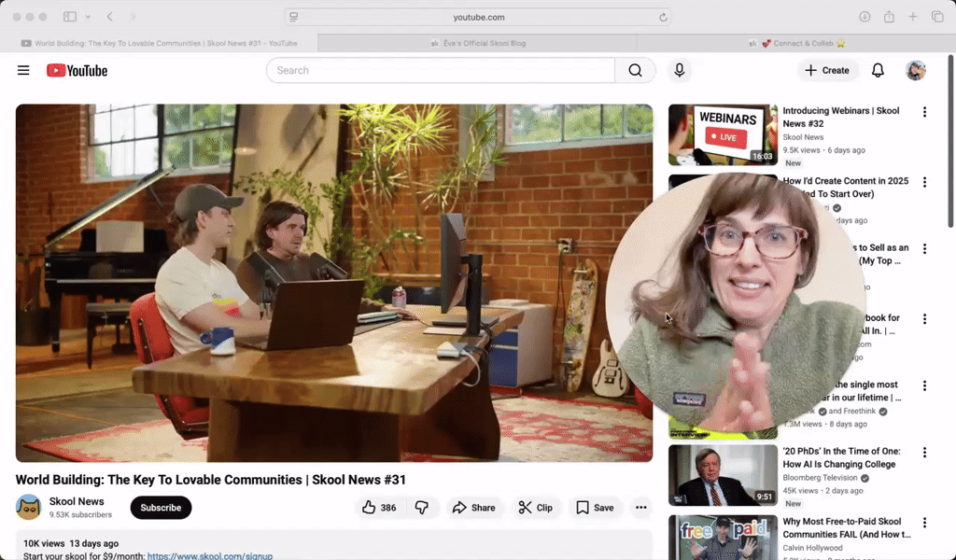Open Safari downloads
The height and width of the screenshot is (560, 956).
(x=865, y=17)
